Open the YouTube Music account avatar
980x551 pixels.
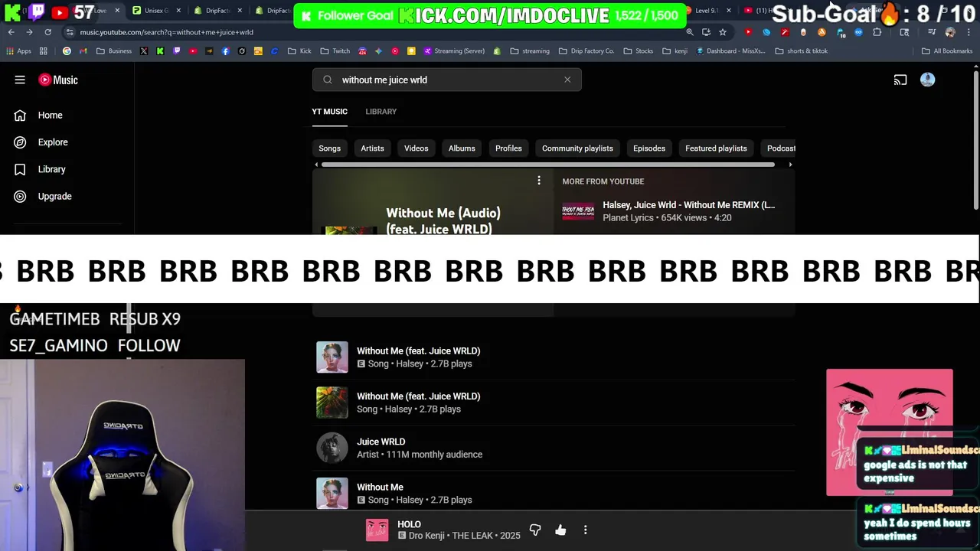(x=927, y=80)
